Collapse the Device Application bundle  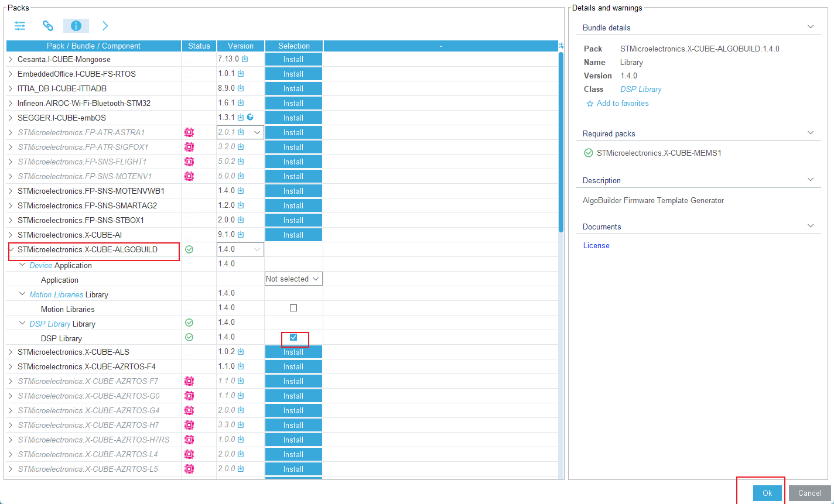22,265
